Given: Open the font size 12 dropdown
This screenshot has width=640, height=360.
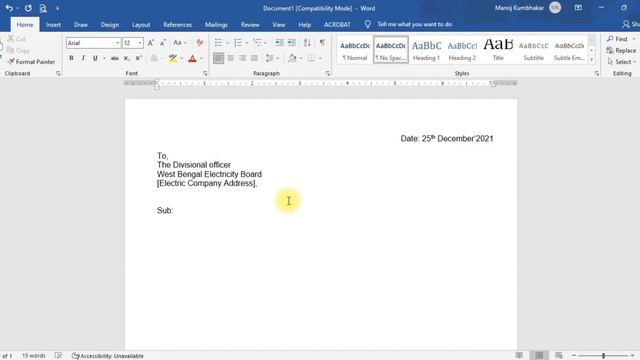Looking at the screenshot, I should (x=140, y=43).
